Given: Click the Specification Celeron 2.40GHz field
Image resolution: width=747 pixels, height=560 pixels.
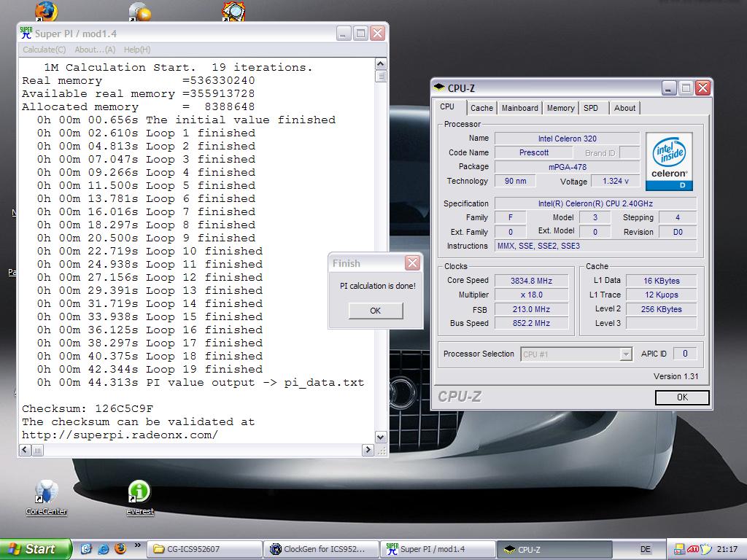Looking at the screenshot, I should (x=595, y=203).
